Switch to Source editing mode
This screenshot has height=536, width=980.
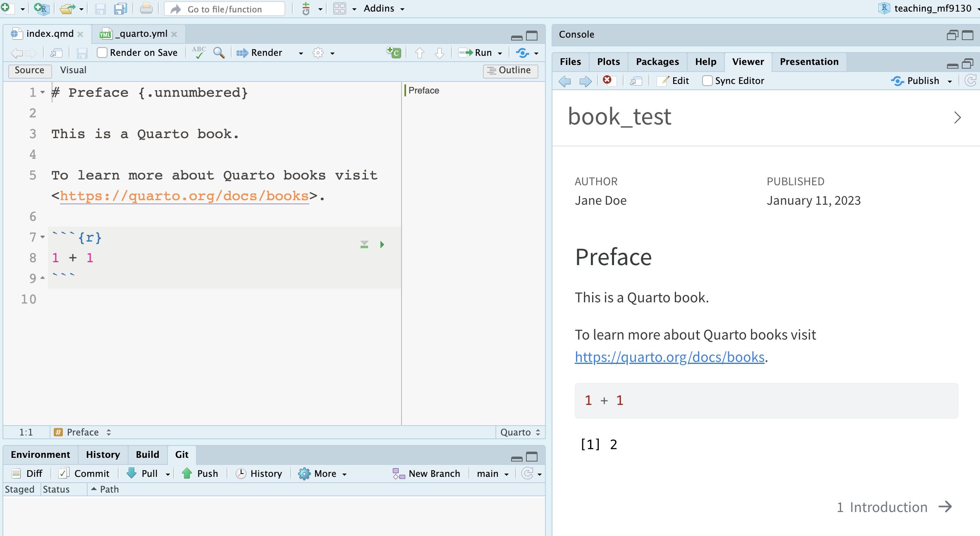[29, 70]
